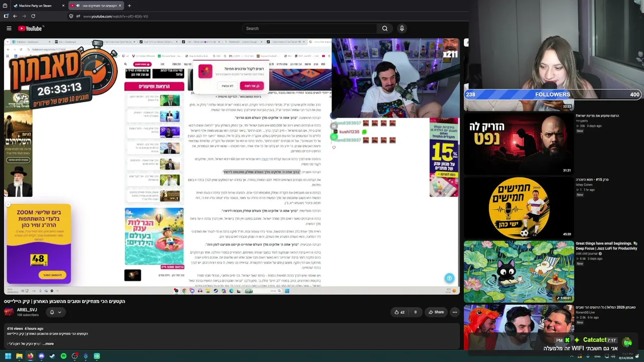
Task: Go forward one page in browser
Action: click(x=24, y=16)
